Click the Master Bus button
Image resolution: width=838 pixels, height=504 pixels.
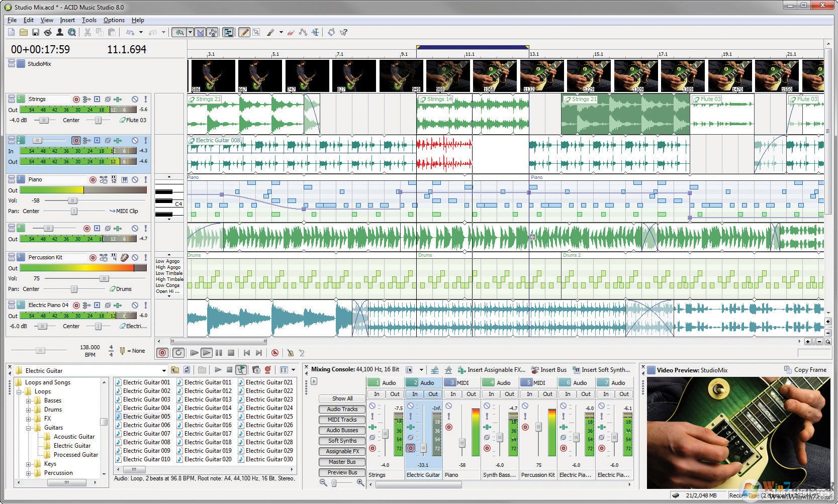click(341, 462)
